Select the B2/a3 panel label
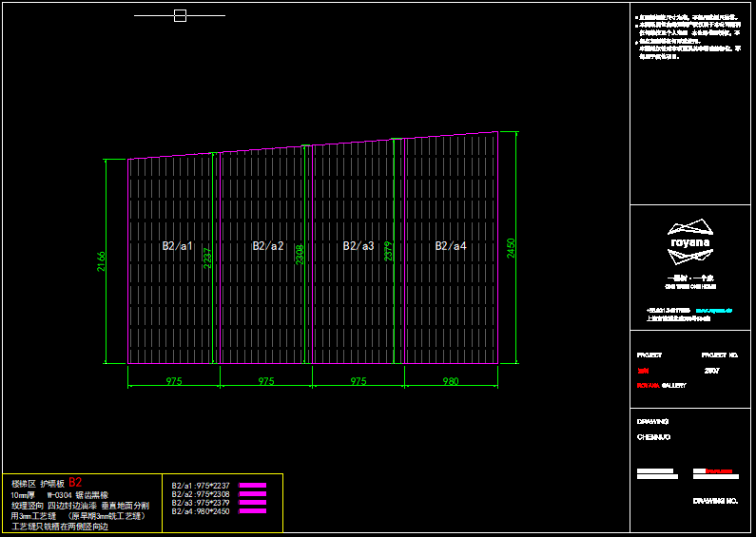Image resolution: width=756 pixels, height=537 pixels. point(359,246)
